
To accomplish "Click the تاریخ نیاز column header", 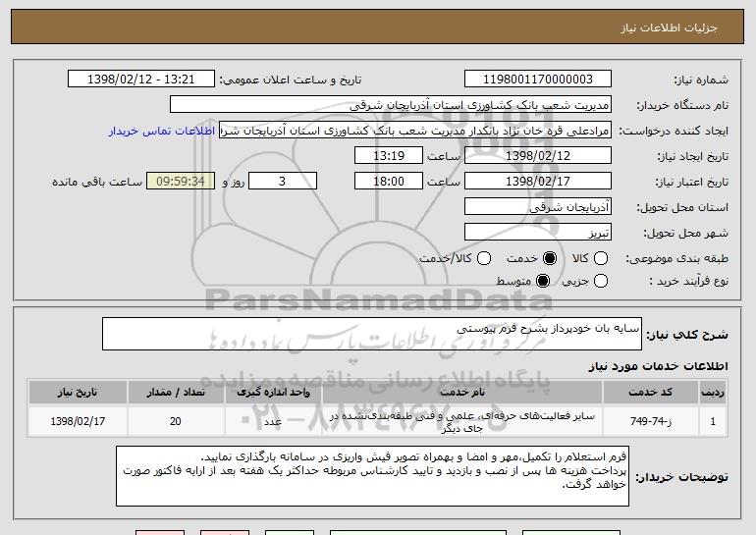I will [78, 392].
